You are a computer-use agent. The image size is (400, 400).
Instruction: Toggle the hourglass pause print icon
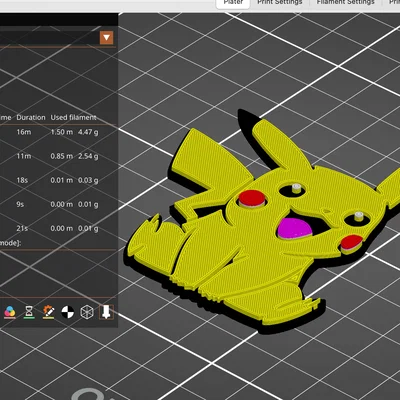point(29,312)
